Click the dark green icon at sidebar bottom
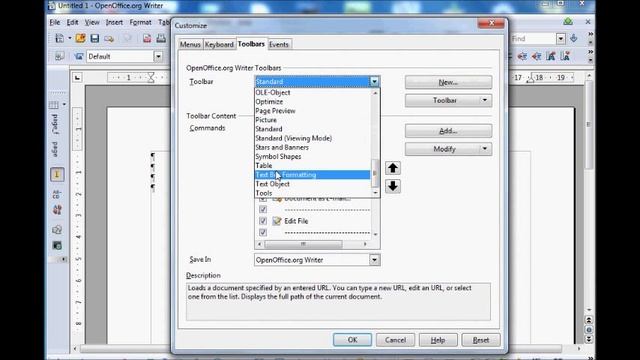 point(57,245)
